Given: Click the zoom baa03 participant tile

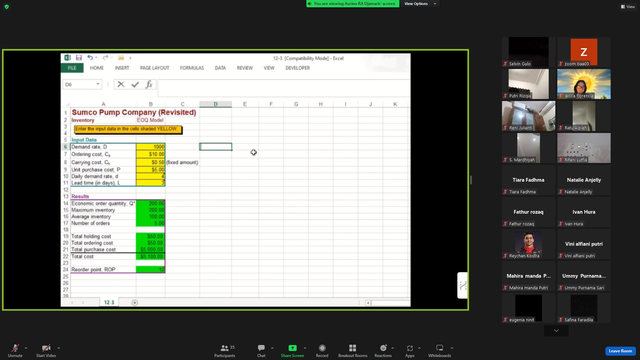Looking at the screenshot, I should [x=584, y=52].
